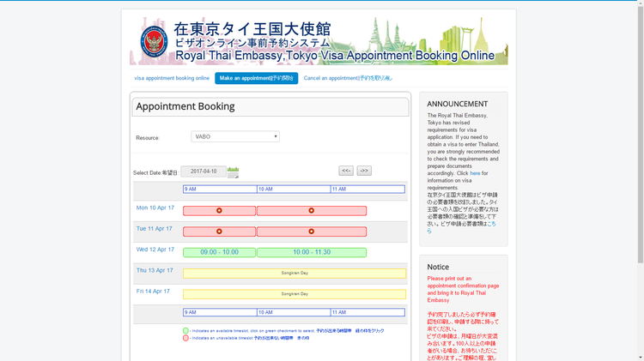The image size is (644, 361).
Task: Click Mon 10 Apr unavailable 9 AM slot
Action: coord(219,211)
